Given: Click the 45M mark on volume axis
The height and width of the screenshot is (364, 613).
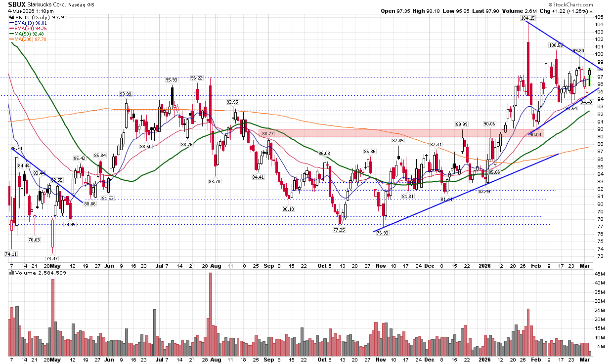Looking at the screenshot, I should point(600,274).
